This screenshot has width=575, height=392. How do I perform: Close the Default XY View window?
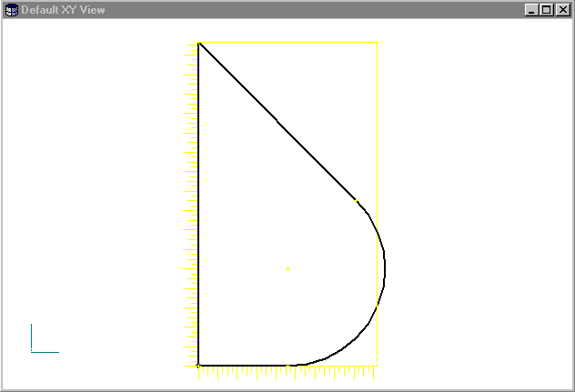click(x=563, y=10)
